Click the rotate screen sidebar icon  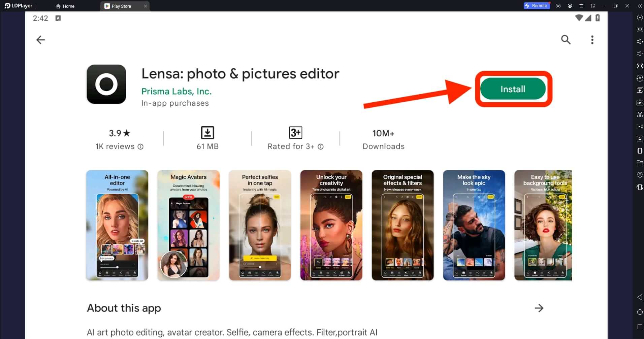click(x=640, y=187)
